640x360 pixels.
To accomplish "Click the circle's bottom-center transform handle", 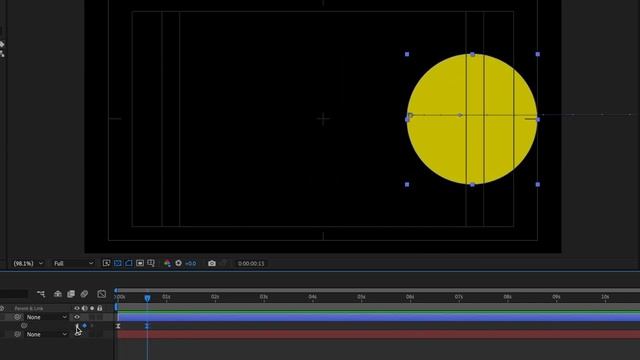I will (472, 184).
